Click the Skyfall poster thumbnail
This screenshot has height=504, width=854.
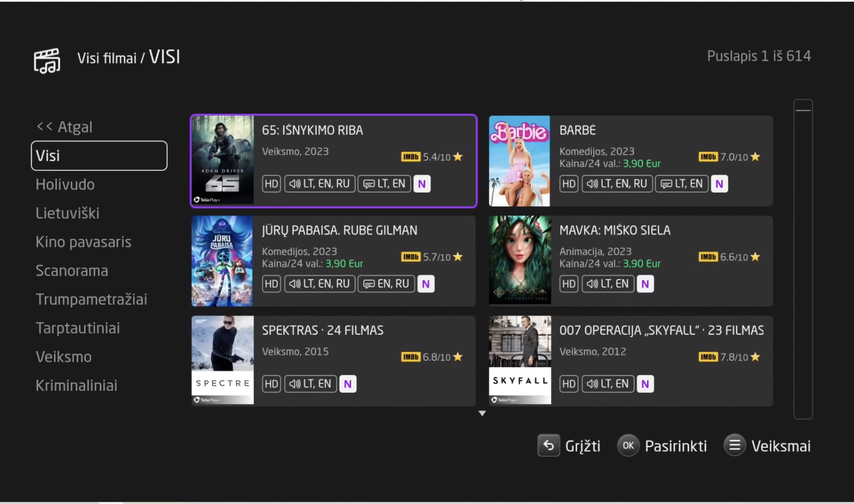520,360
